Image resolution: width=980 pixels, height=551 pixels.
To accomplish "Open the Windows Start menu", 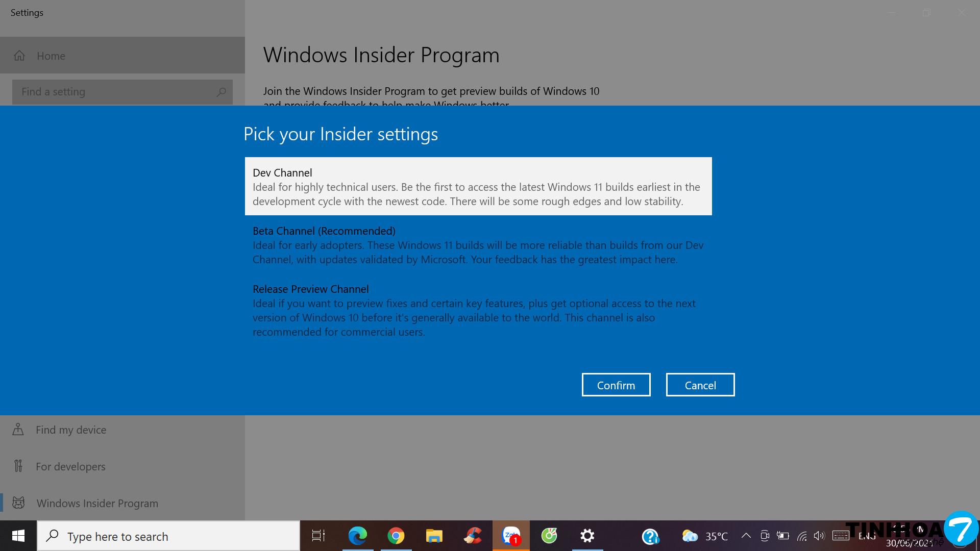I will (x=18, y=536).
